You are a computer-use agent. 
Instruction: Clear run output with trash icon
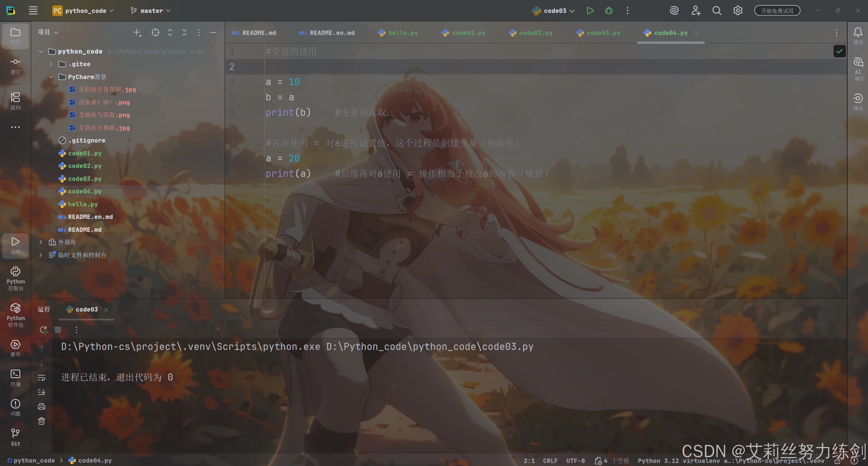(x=41, y=421)
